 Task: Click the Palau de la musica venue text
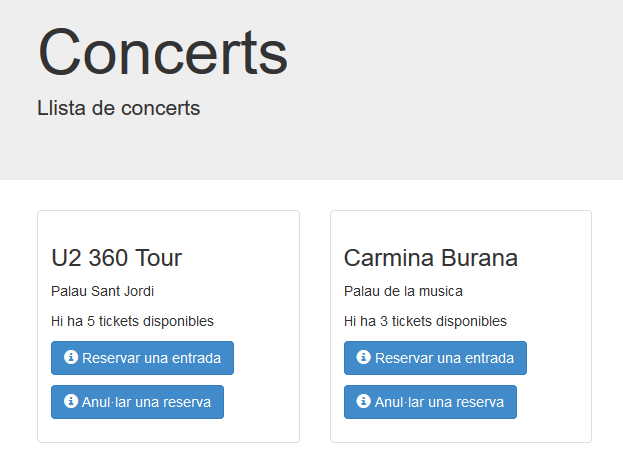403,291
